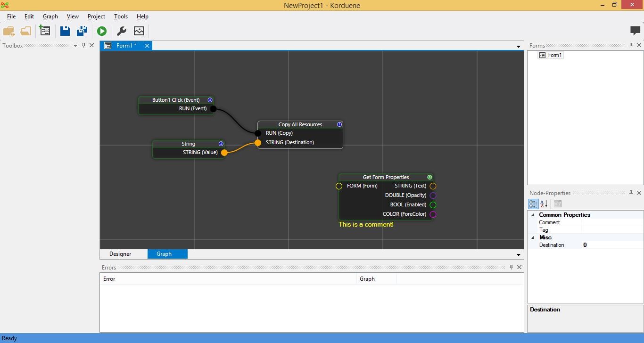Switch to the Designer tab
The image size is (644, 343).
click(x=120, y=254)
